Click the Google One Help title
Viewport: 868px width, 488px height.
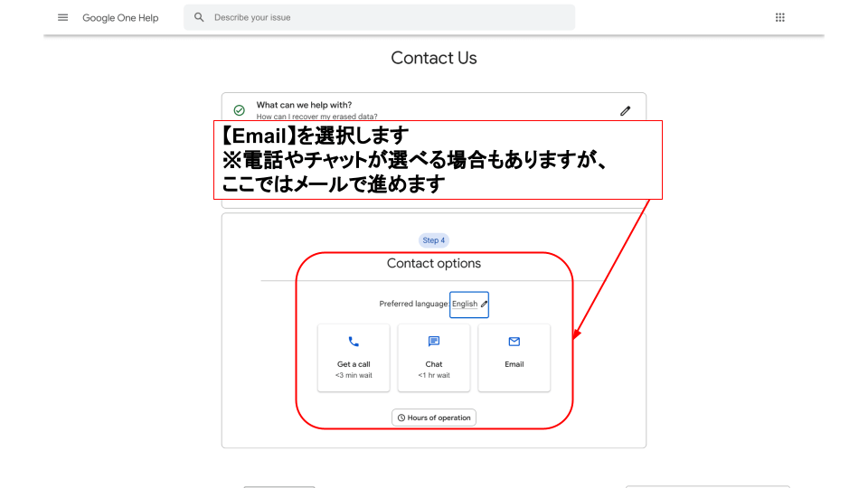click(120, 18)
